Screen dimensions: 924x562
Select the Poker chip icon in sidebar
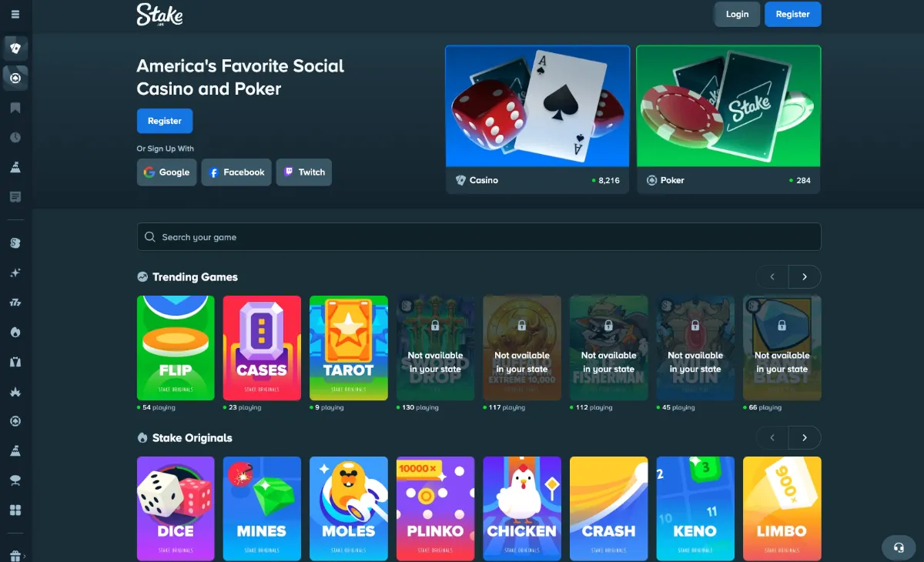15,78
